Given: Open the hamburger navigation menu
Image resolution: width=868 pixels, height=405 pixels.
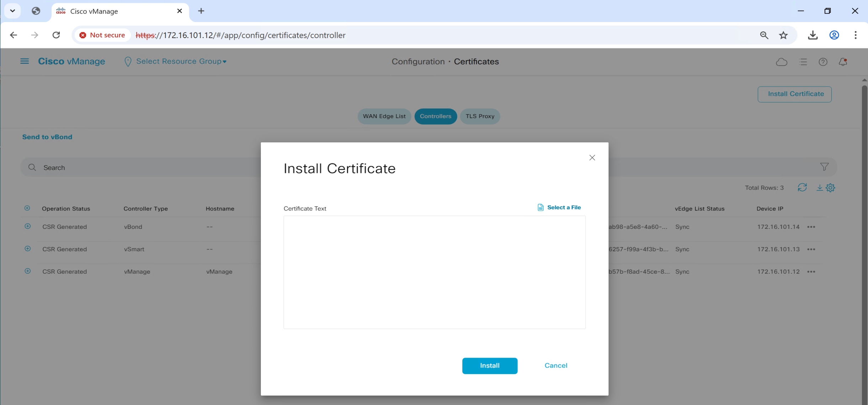Looking at the screenshot, I should (x=25, y=61).
